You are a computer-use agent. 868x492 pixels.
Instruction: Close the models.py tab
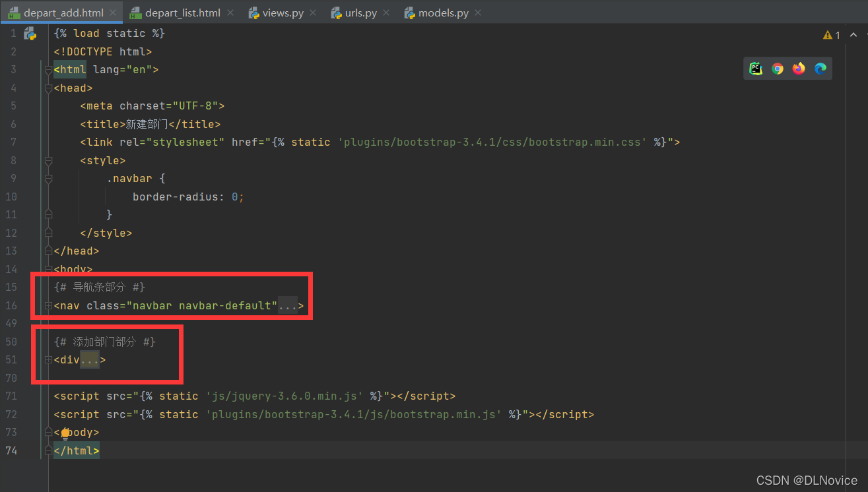point(478,13)
